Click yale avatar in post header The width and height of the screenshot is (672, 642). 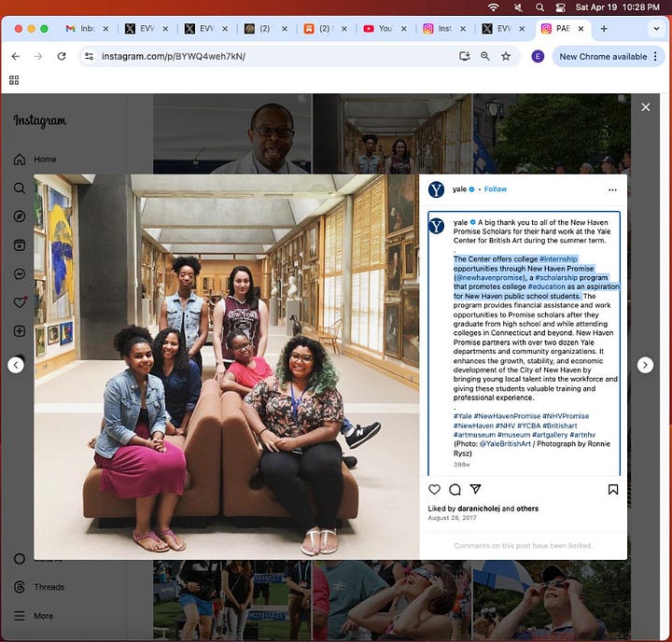click(x=436, y=189)
